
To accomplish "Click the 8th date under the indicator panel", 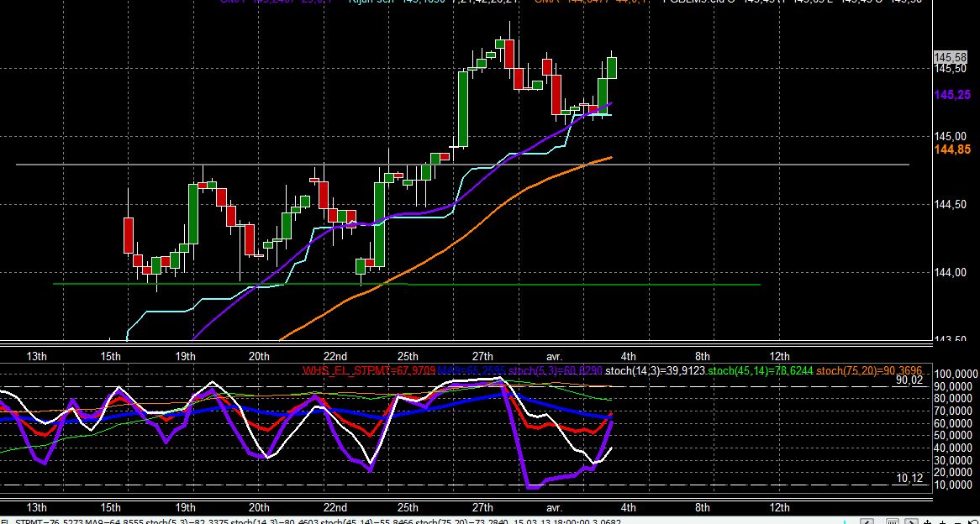I will 703,507.
